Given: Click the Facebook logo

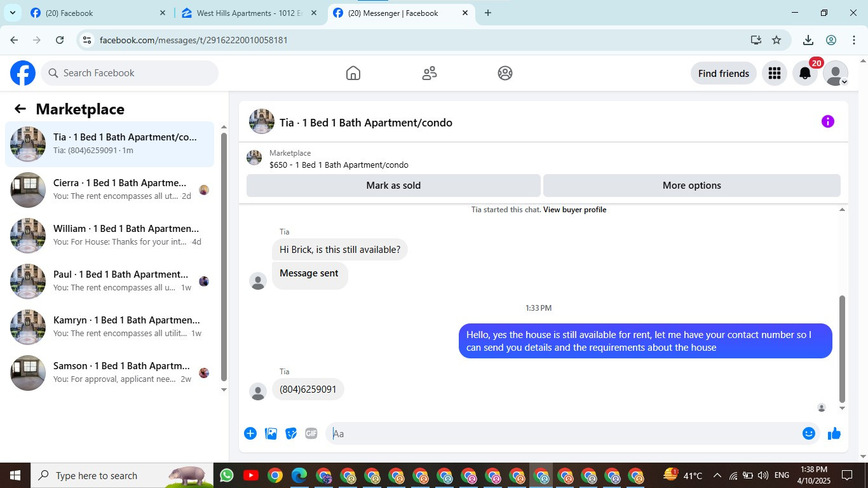Looking at the screenshot, I should (23, 73).
